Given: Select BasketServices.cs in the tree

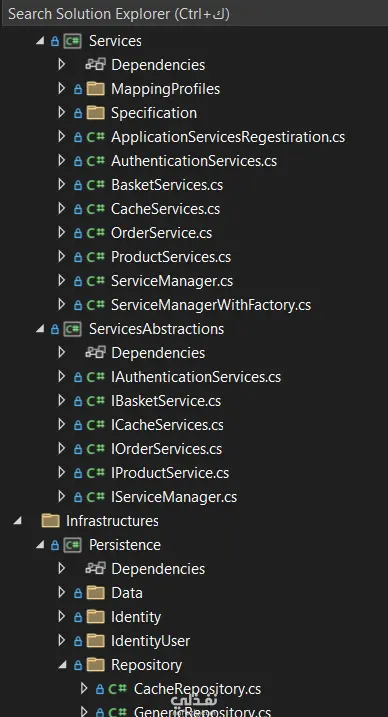Looking at the screenshot, I should (167, 185).
